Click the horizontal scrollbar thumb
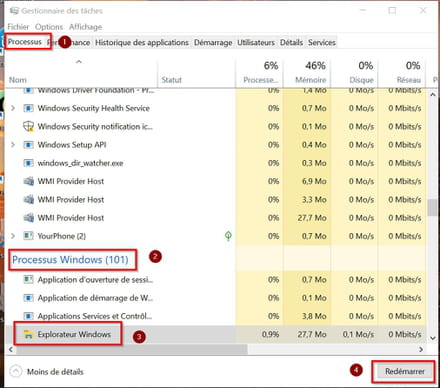The image size is (440, 388). click(x=132, y=349)
